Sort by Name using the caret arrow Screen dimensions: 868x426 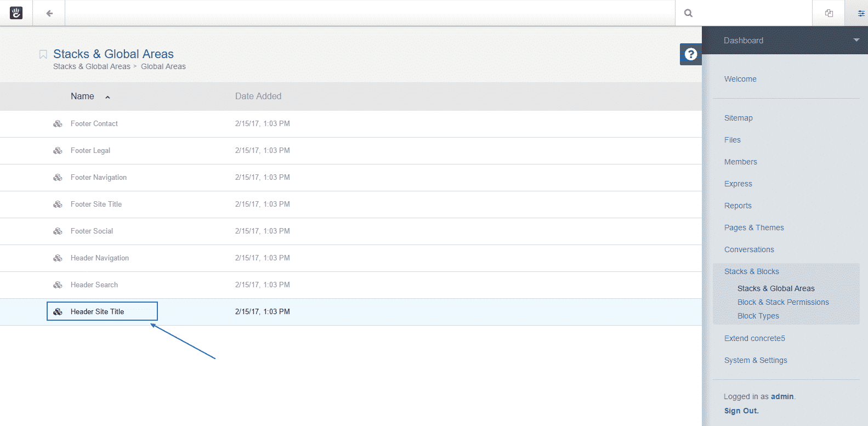107,97
